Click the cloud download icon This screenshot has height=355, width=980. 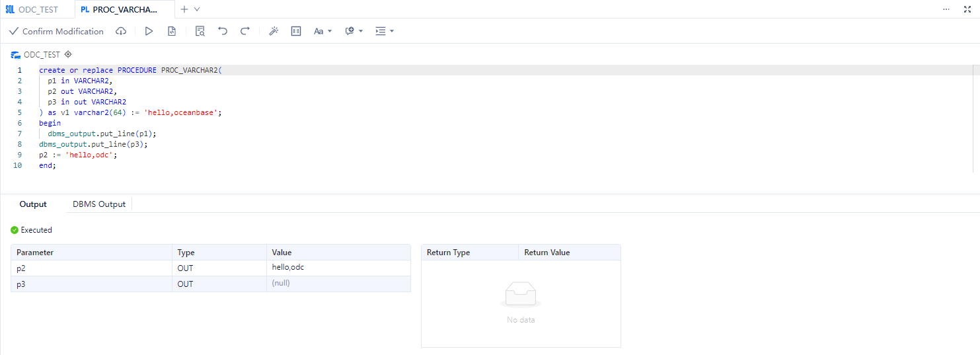click(121, 31)
